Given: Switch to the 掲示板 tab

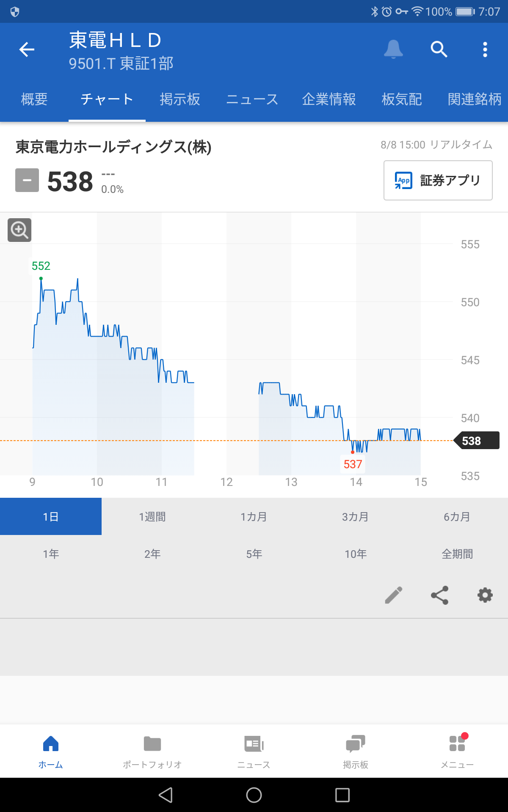Looking at the screenshot, I should [x=180, y=99].
